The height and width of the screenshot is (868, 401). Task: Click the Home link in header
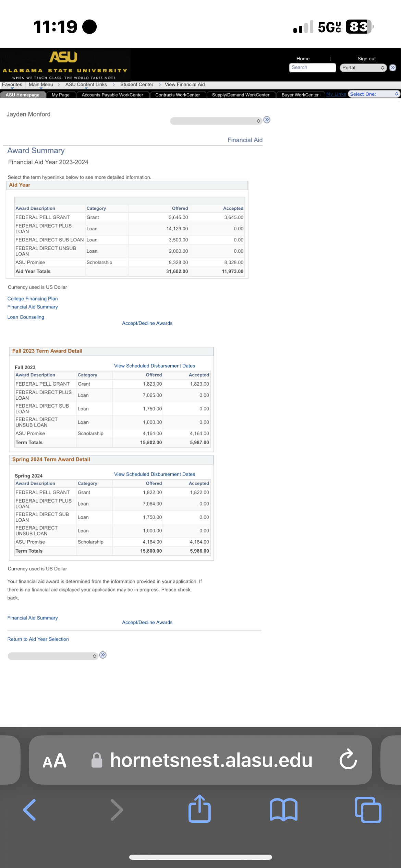click(x=303, y=59)
